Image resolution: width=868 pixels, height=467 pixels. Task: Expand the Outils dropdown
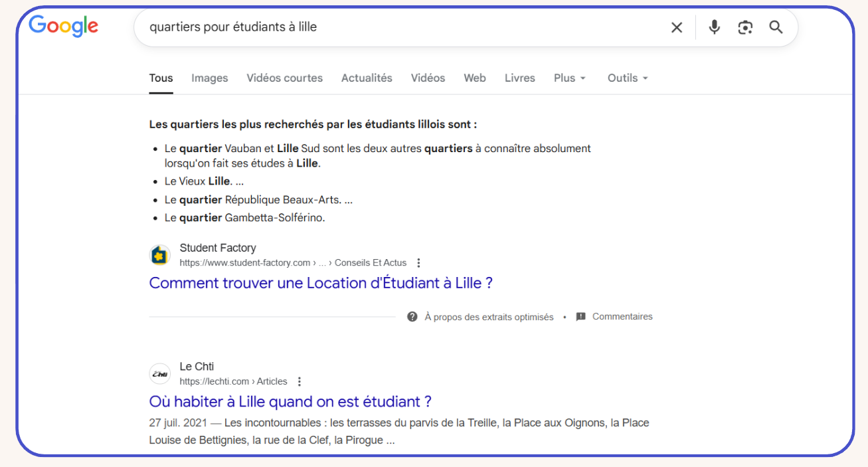coord(626,78)
